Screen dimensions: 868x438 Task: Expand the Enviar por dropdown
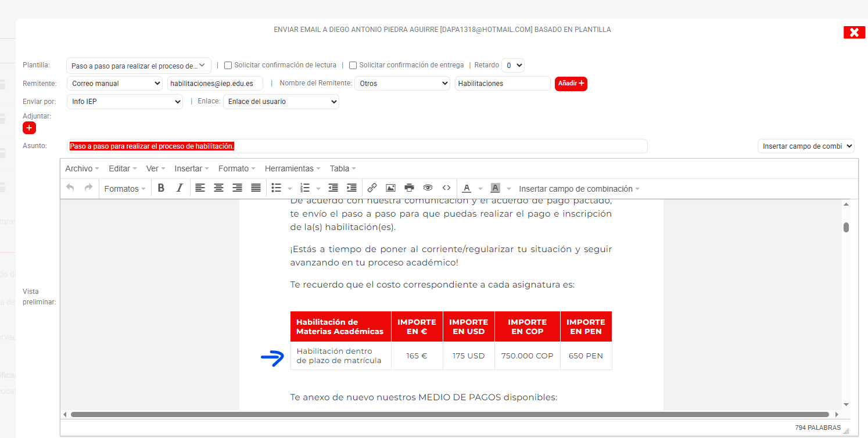[125, 102]
